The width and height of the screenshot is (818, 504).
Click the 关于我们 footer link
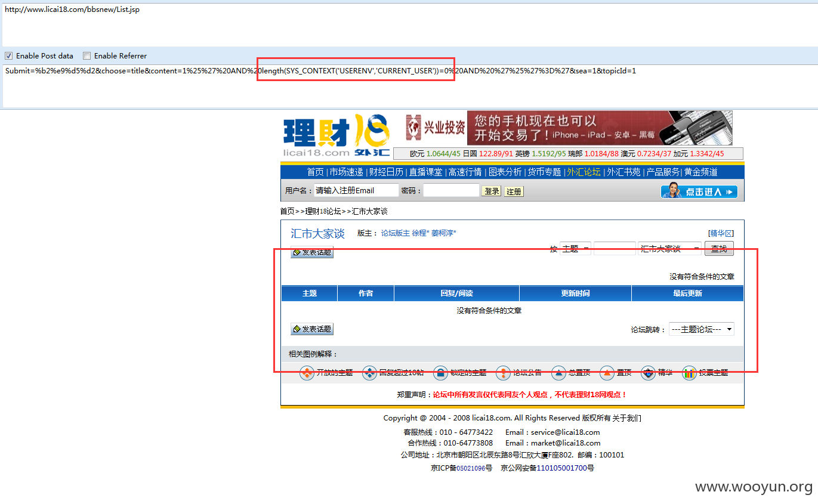tap(626, 418)
